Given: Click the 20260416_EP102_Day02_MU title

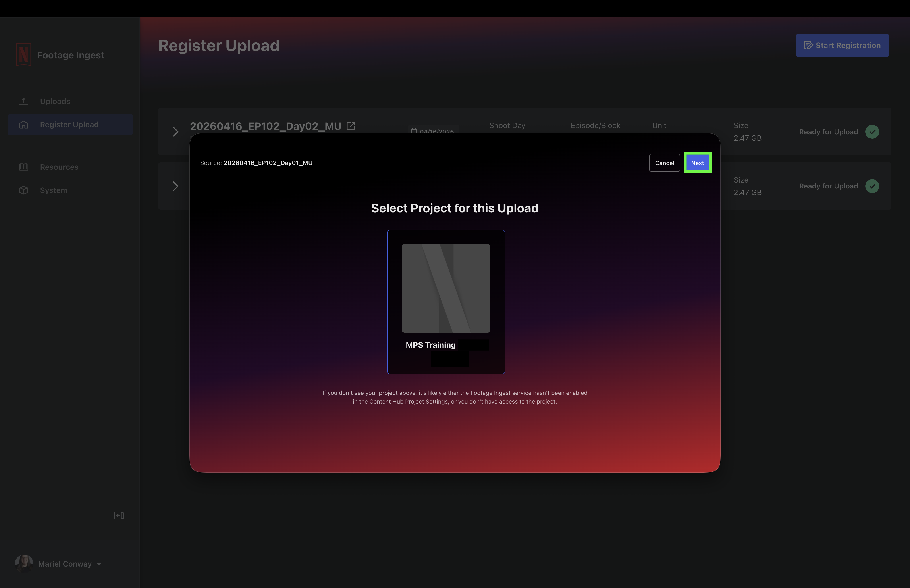Looking at the screenshot, I should coord(265,126).
